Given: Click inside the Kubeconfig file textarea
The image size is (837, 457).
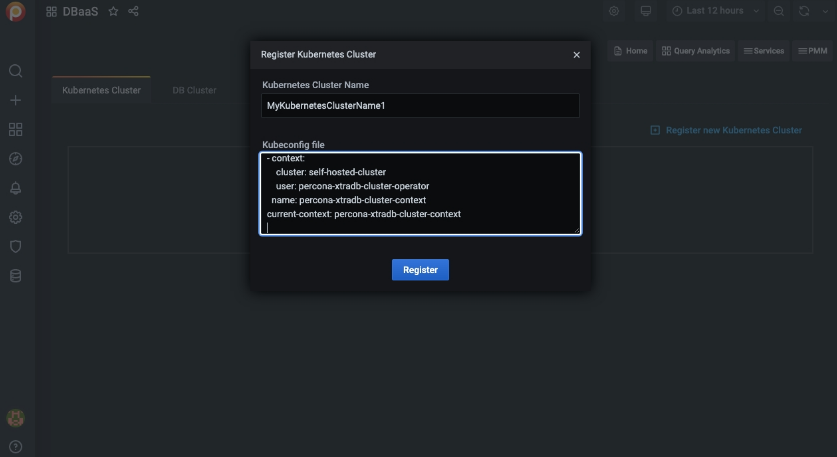Looking at the screenshot, I should (x=421, y=194).
